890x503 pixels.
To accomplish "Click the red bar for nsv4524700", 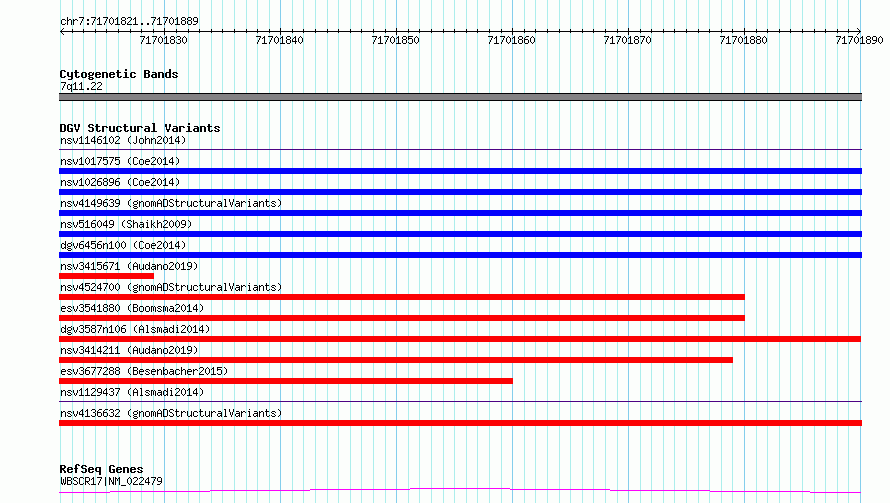I will point(402,297).
